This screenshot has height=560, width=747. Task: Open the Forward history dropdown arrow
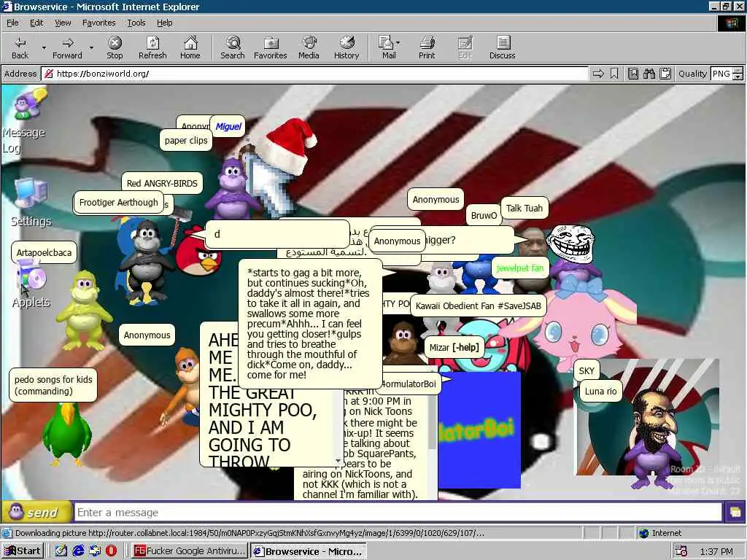[91, 47]
